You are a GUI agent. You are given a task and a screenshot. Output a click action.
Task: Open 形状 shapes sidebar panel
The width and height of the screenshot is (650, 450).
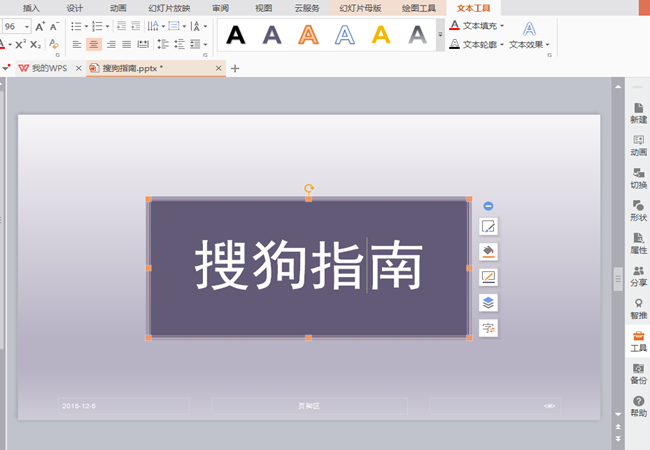(638, 211)
